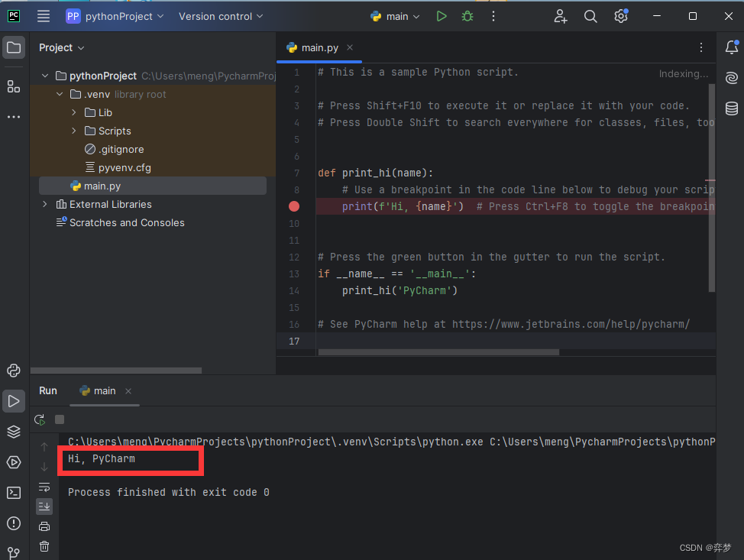This screenshot has height=560, width=744.
Task: Open main run configuration dropdown
Action: 395,16
